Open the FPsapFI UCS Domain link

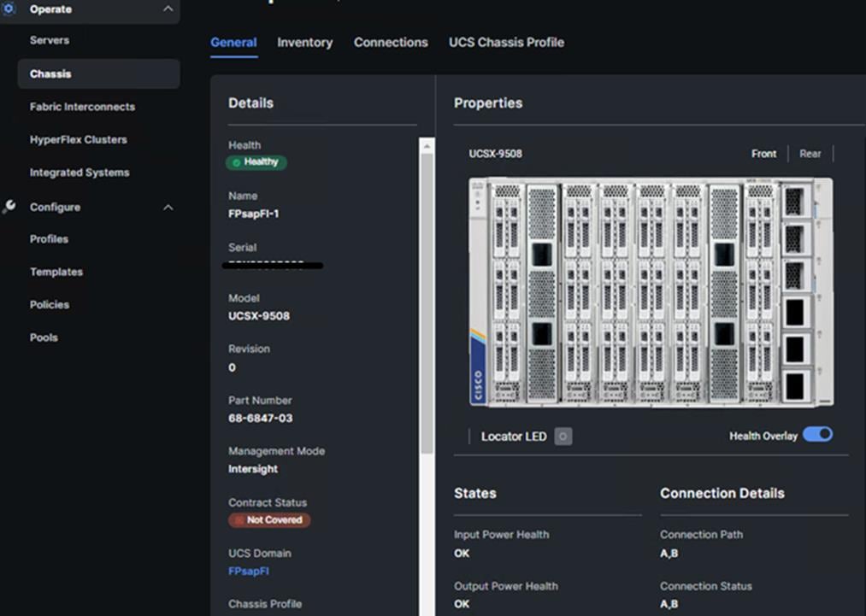click(x=249, y=572)
